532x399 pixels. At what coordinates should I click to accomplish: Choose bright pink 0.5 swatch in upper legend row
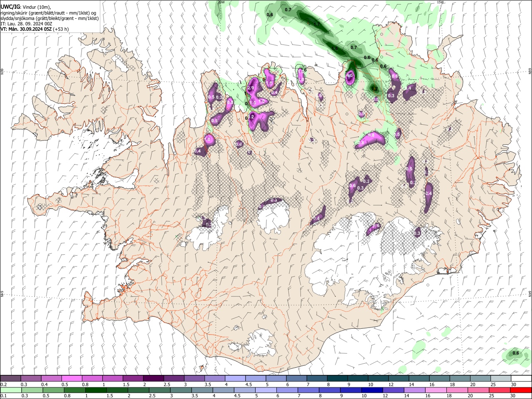71,379
